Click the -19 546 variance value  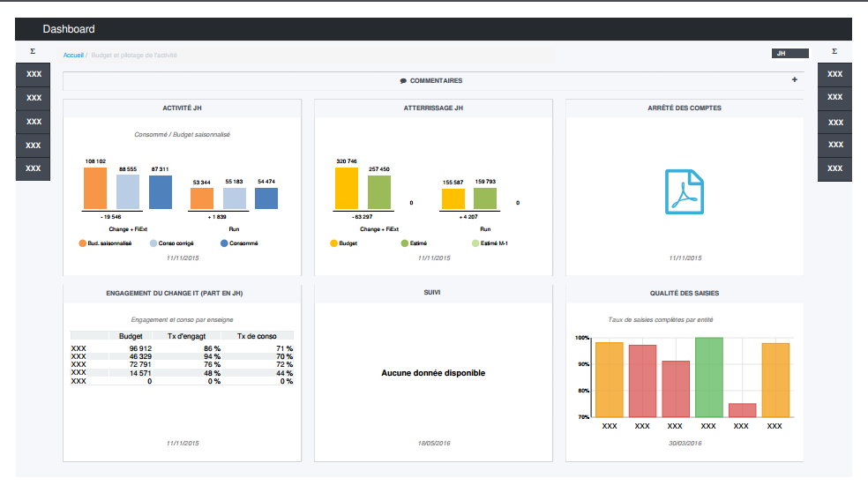click(111, 217)
